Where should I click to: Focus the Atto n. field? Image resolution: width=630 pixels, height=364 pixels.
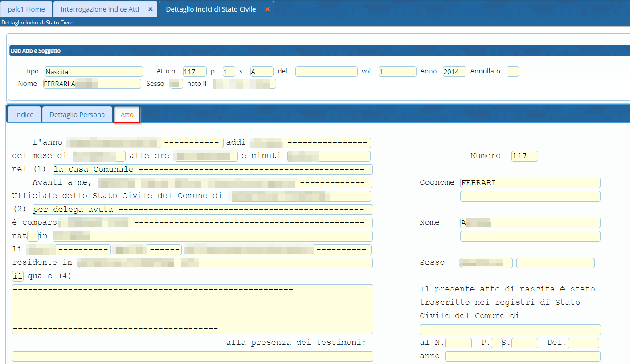tap(195, 72)
